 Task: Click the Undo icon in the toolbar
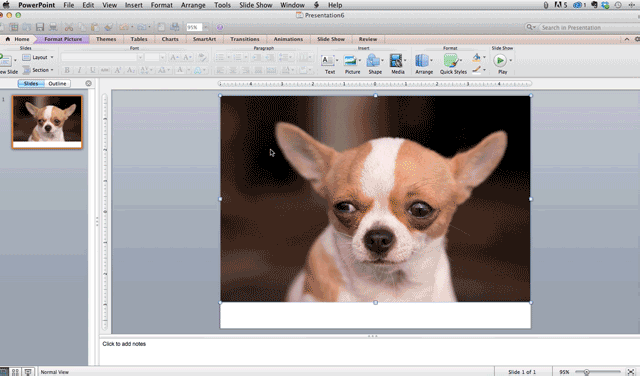(x=123, y=27)
